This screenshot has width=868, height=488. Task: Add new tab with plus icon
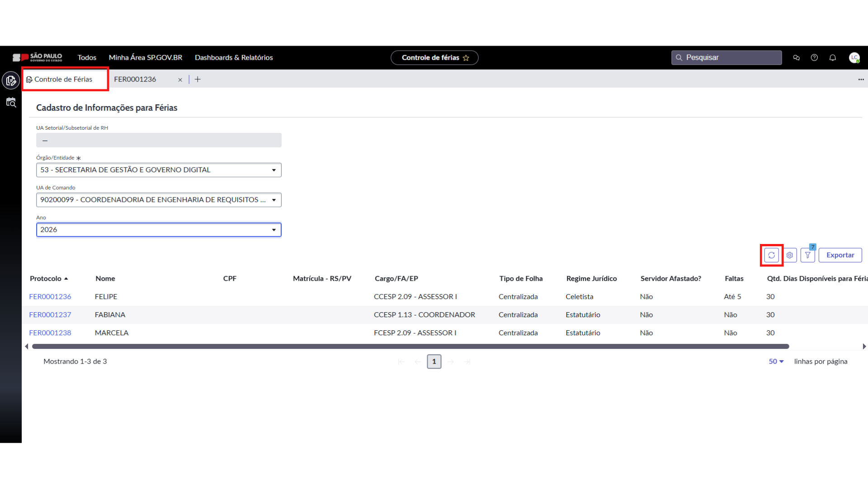pyautogui.click(x=198, y=80)
